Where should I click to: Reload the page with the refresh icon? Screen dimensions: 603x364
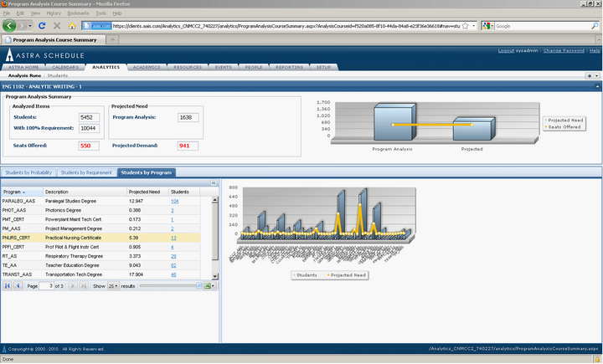42,26
